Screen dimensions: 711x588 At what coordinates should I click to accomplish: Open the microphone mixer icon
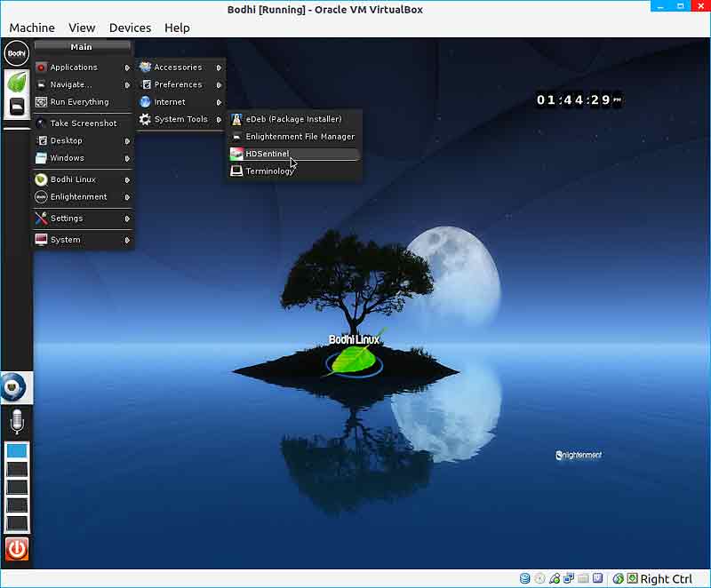click(x=17, y=422)
